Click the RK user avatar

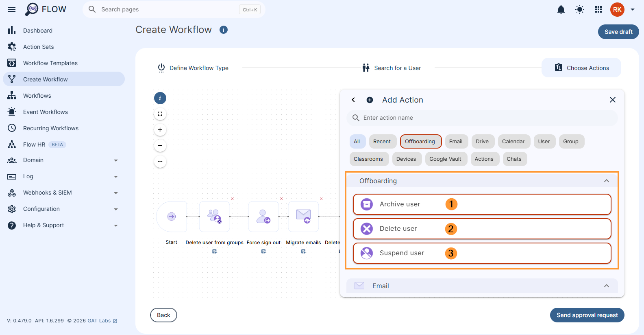tap(617, 9)
